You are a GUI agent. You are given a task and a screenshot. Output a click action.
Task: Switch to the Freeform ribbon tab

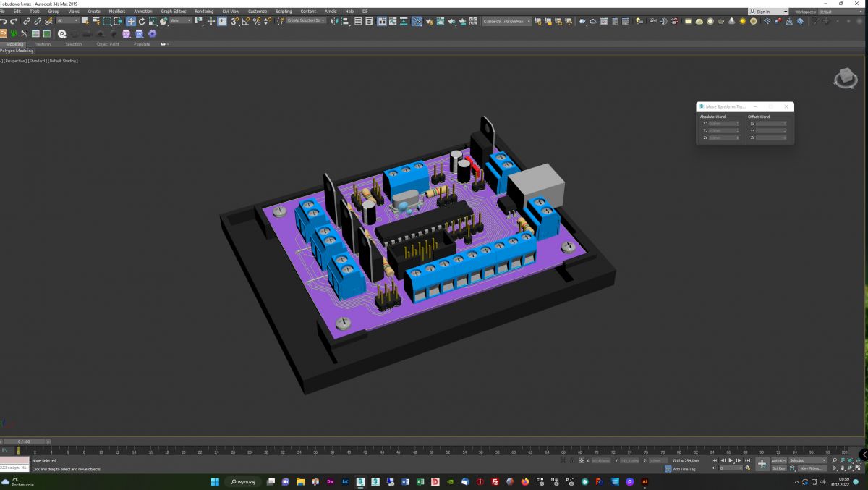(43, 44)
